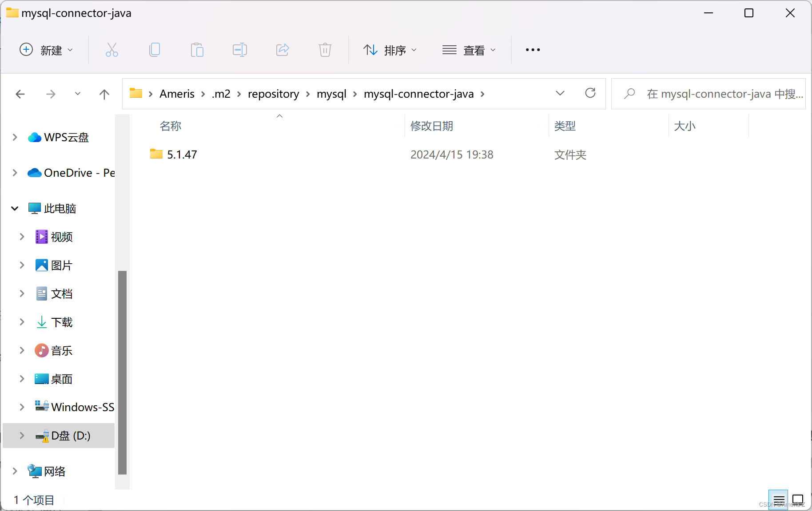Click the navigation pane scrollbar thumb
Image resolution: width=812 pixels, height=511 pixels.
point(123,372)
